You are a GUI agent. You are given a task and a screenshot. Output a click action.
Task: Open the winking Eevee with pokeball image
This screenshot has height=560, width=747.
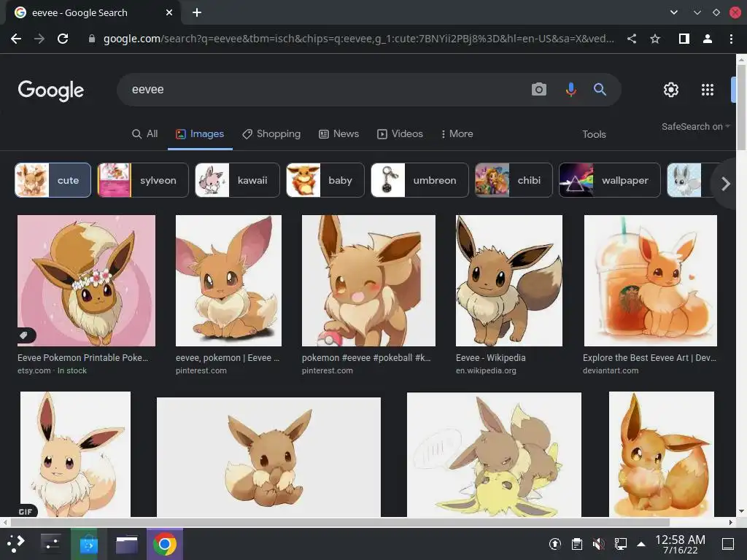368,281
